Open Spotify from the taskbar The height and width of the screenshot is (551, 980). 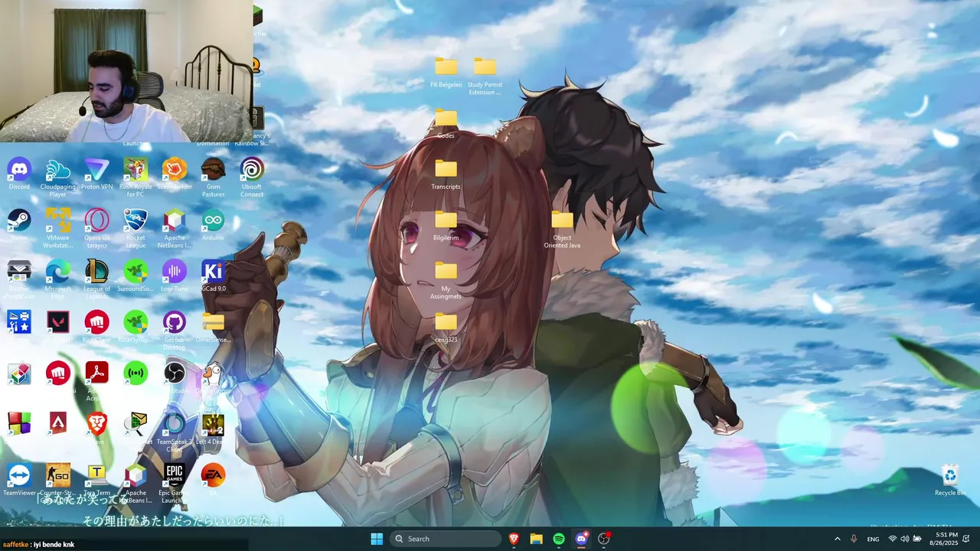point(559,539)
